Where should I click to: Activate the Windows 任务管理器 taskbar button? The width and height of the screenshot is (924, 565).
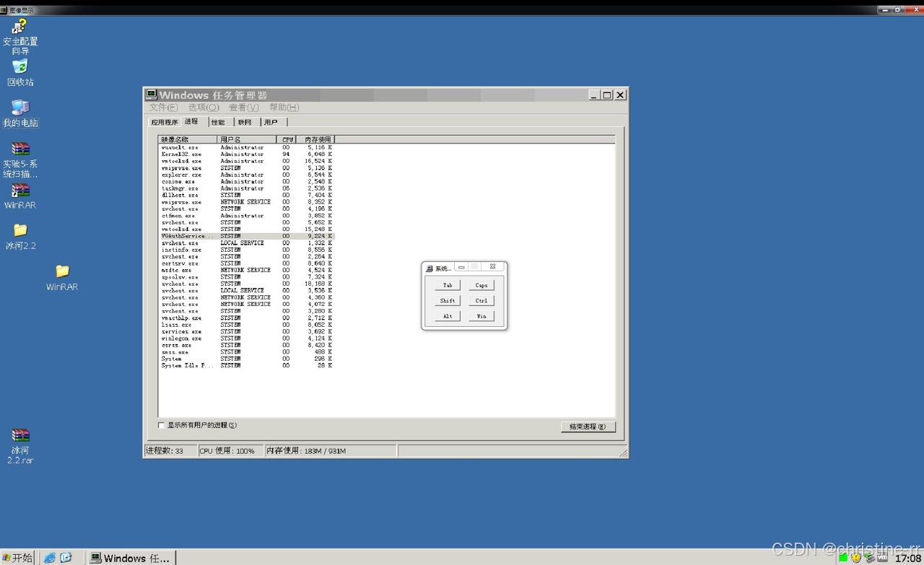tap(131, 558)
